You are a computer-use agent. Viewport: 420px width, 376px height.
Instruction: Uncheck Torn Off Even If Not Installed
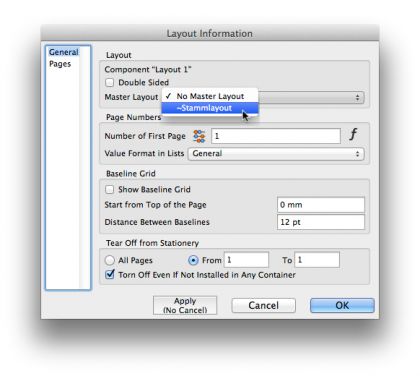pos(110,275)
